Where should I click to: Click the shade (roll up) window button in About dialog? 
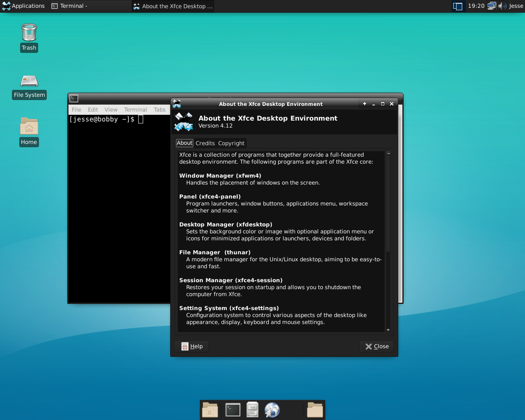click(x=365, y=104)
